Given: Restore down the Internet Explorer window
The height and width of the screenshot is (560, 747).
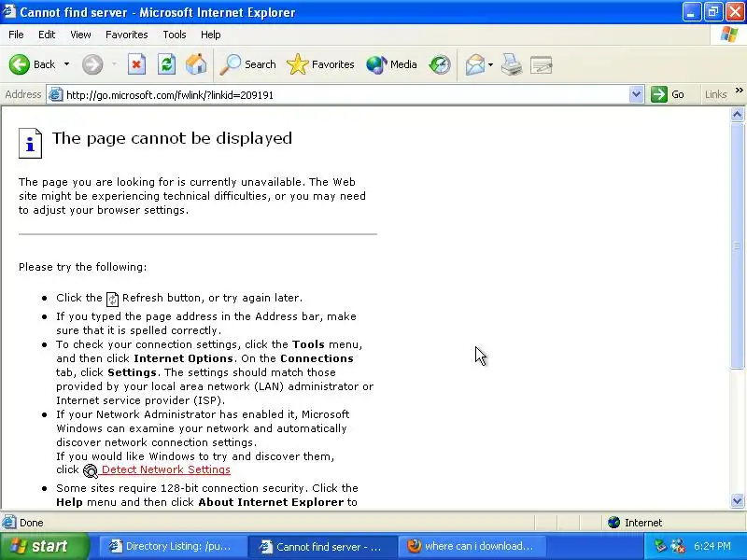Looking at the screenshot, I should [713, 12].
